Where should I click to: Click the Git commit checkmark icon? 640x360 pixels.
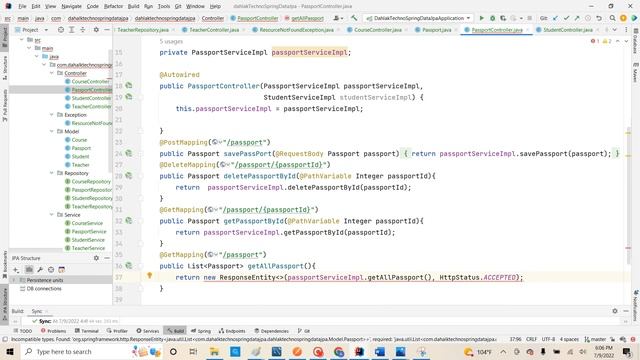[x=566, y=18]
